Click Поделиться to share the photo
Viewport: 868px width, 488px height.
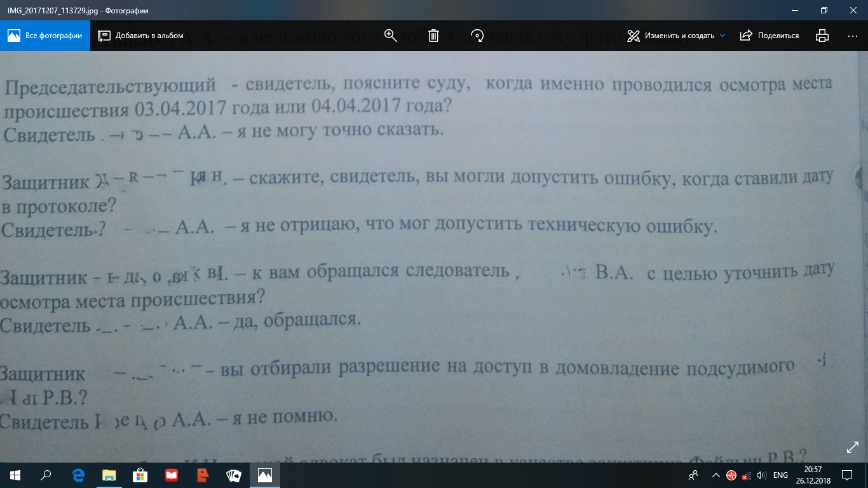tap(770, 36)
